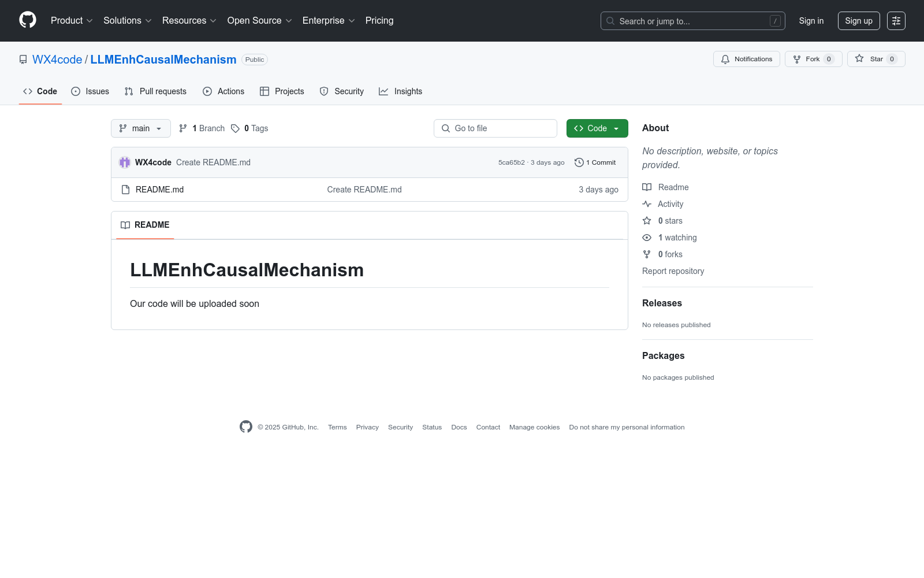
Task: Expand the Solutions dropdown
Action: point(128,20)
